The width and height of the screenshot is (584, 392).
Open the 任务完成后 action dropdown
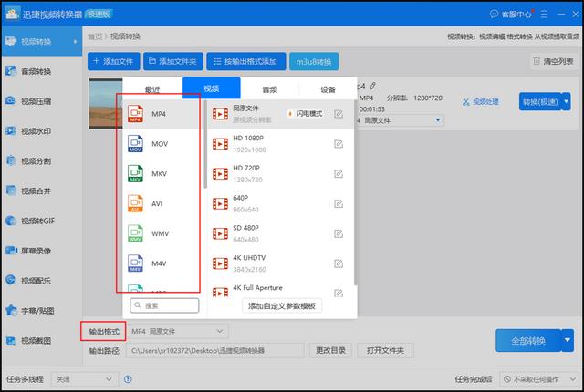pos(539,379)
